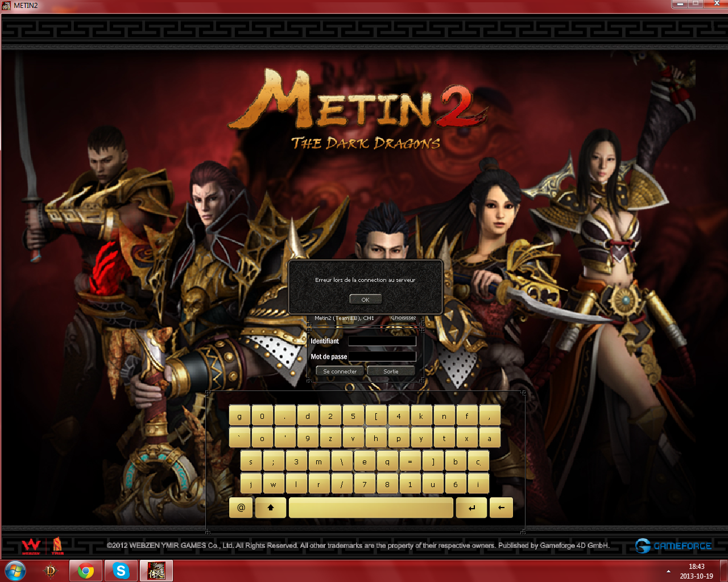Tap the apostrophe key on virtual keyboard
This screenshot has width=728, height=582.
coord(285,438)
